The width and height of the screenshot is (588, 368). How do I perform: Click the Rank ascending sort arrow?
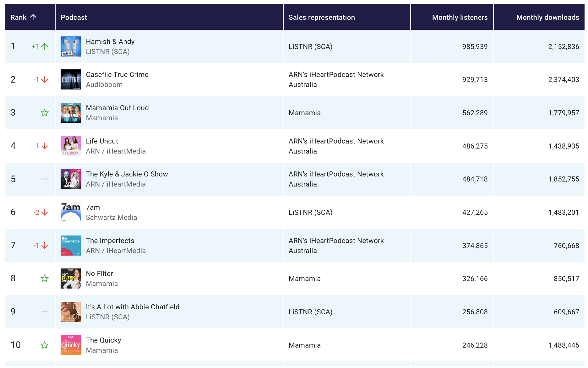(33, 17)
